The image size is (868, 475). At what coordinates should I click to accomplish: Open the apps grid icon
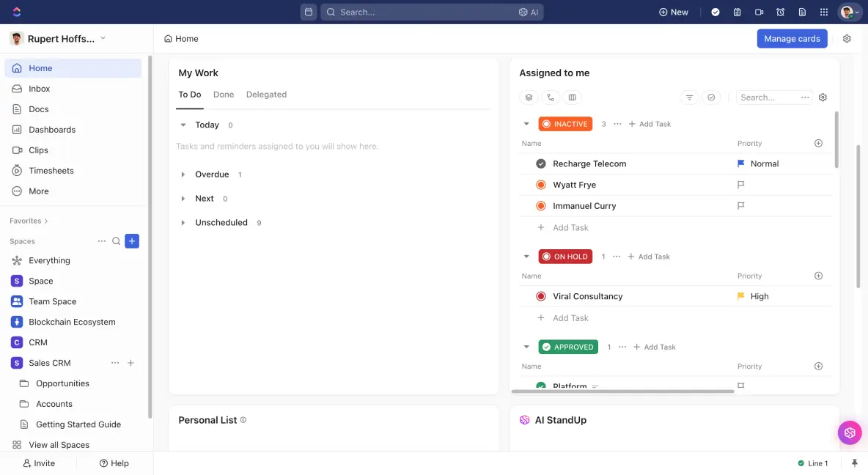point(824,12)
